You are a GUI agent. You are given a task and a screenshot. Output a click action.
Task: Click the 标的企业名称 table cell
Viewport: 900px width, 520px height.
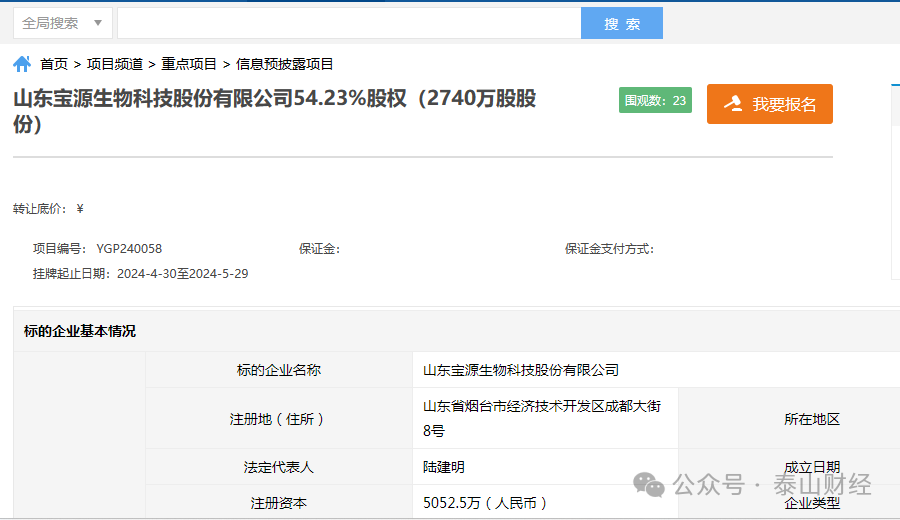click(x=279, y=370)
